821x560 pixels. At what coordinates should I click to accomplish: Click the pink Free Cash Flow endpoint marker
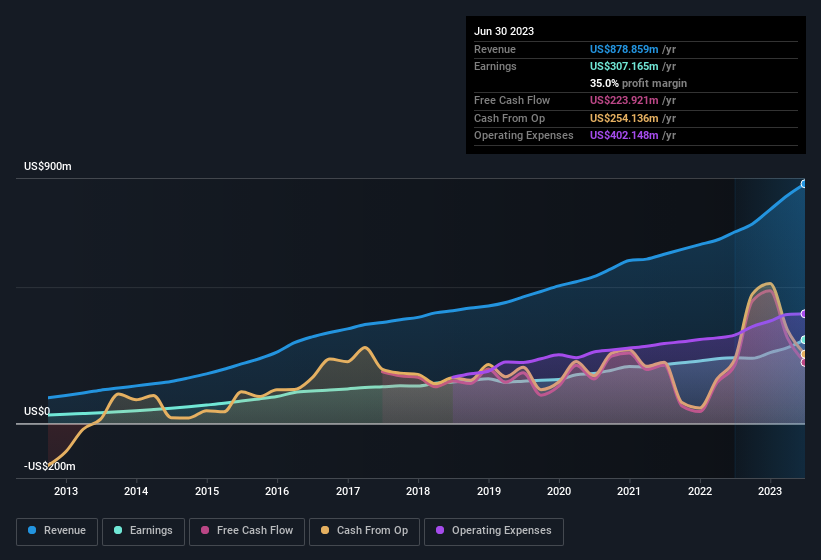click(804, 362)
